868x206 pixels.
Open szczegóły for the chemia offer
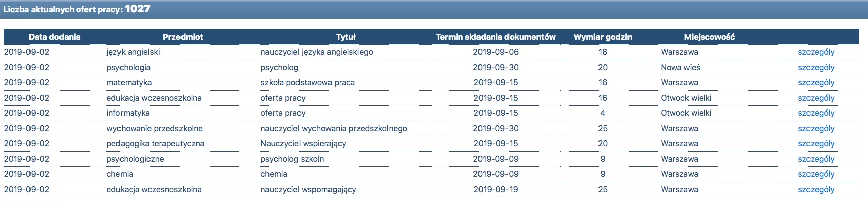816,174
